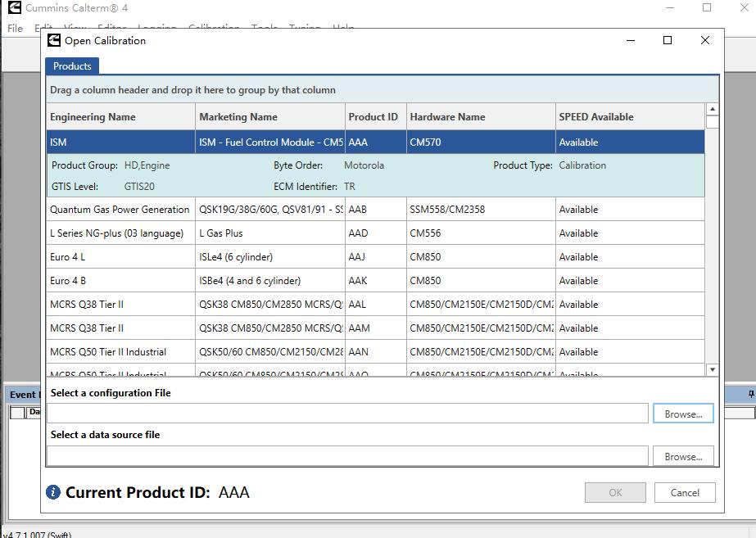Sort products by the Product ID column
This screenshot has width=756, height=538.
373,116
